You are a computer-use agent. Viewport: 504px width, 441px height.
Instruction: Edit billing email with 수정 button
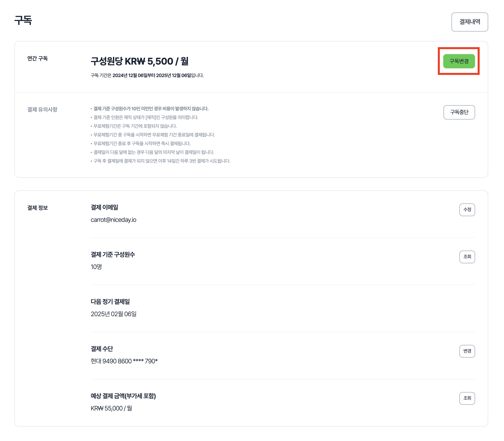click(467, 209)
